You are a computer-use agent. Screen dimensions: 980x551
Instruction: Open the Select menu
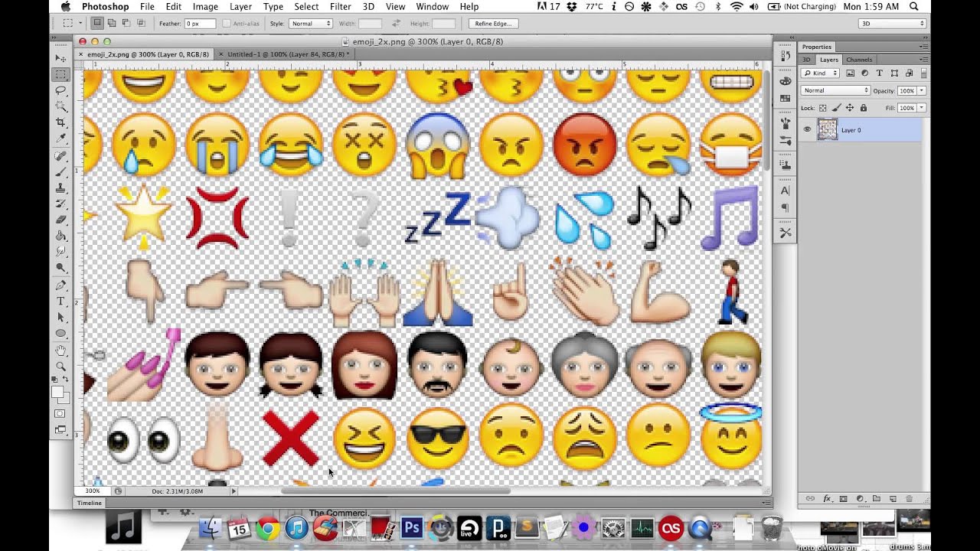coord(306,6)
